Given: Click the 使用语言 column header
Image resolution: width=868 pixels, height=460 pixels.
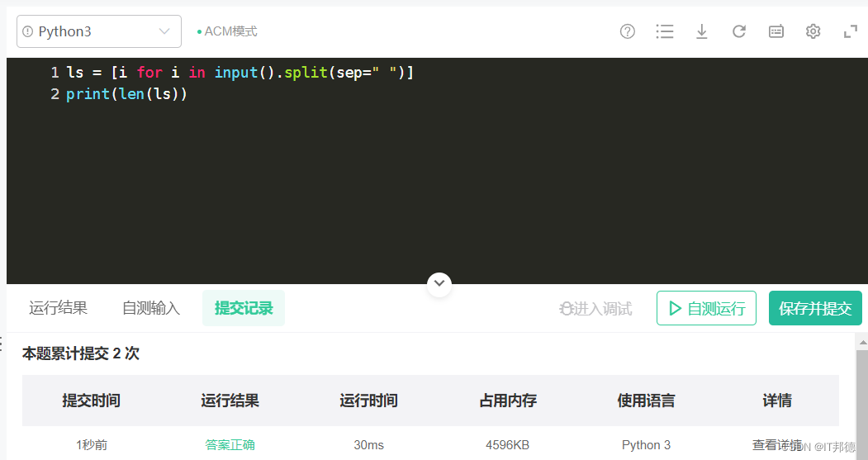Looking at the screenshot, I should pyautogui.click(x=646, y=401).
